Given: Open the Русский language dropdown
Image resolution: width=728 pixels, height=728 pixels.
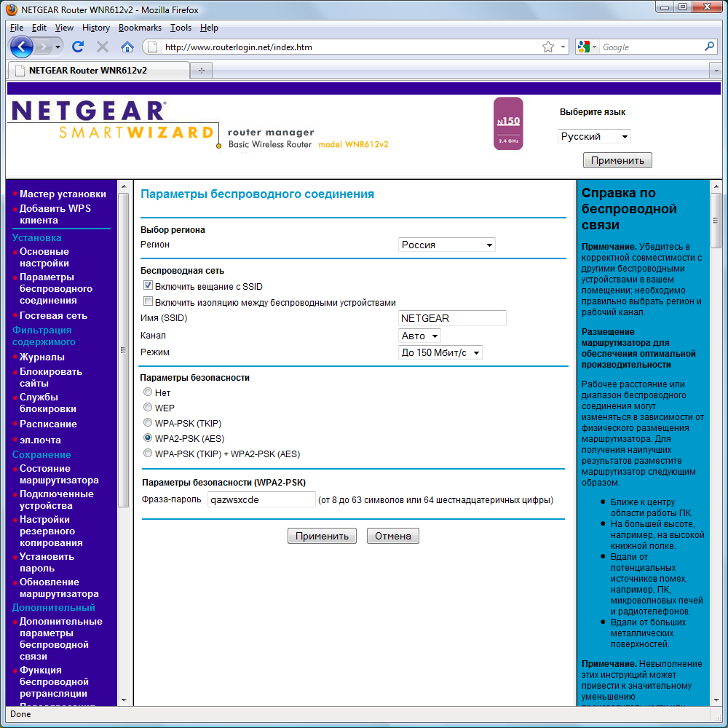Looking at the screenshot, I should point(594,137).
